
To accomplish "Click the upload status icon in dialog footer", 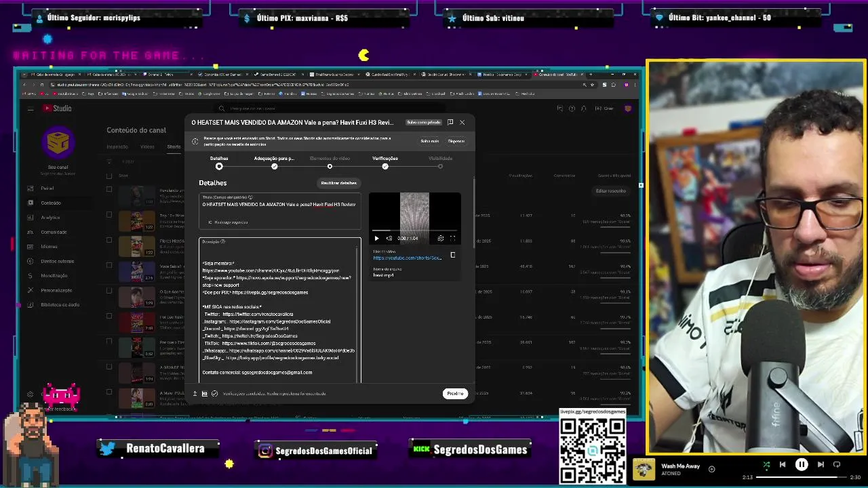I will pos(195,394).
